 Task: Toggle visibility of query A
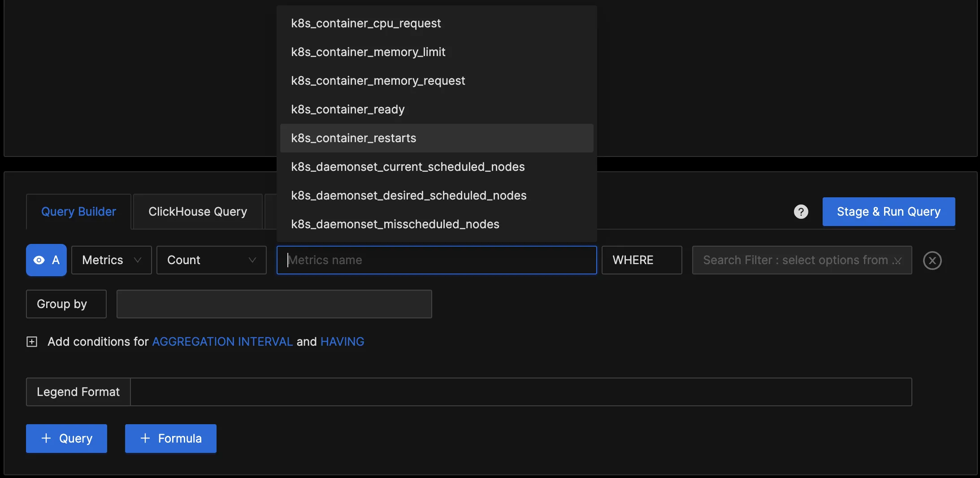pyautogui.click(x=46, y=260)
